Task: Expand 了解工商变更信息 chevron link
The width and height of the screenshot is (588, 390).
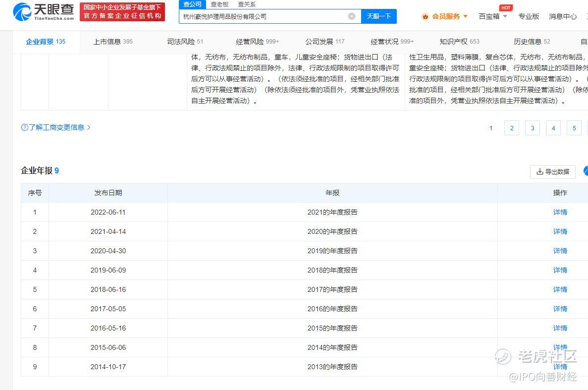Action: tap(89, 127)
